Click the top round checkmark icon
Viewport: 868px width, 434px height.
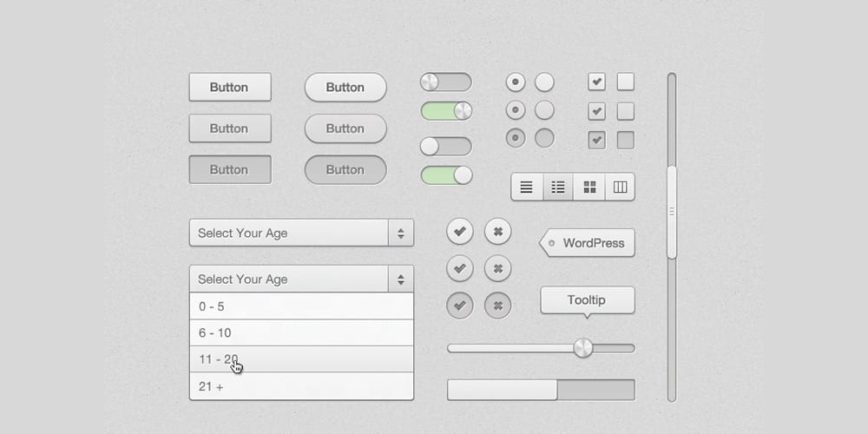pyautogui.click(x=460, y=232)
